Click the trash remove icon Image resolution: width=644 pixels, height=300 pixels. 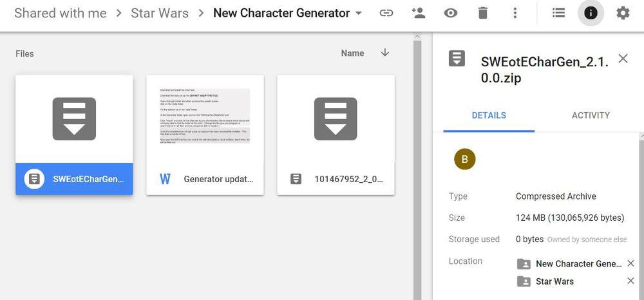pyautogui.click(x=482, y=14)
